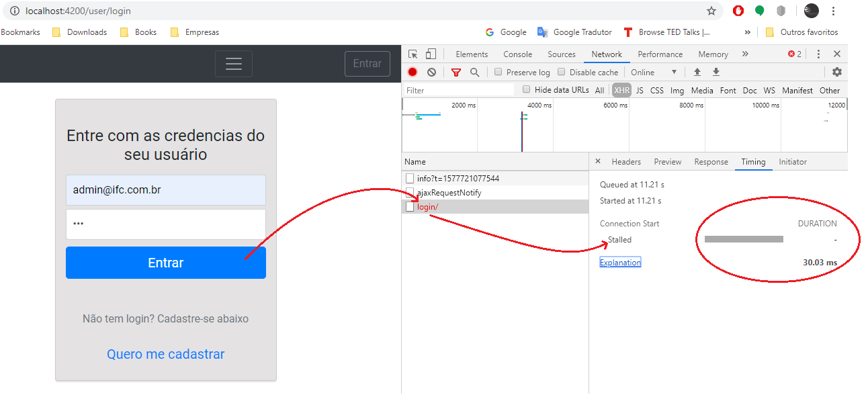Clear the network log
Screen dimensions: 868x395
[x=431, y=72]
